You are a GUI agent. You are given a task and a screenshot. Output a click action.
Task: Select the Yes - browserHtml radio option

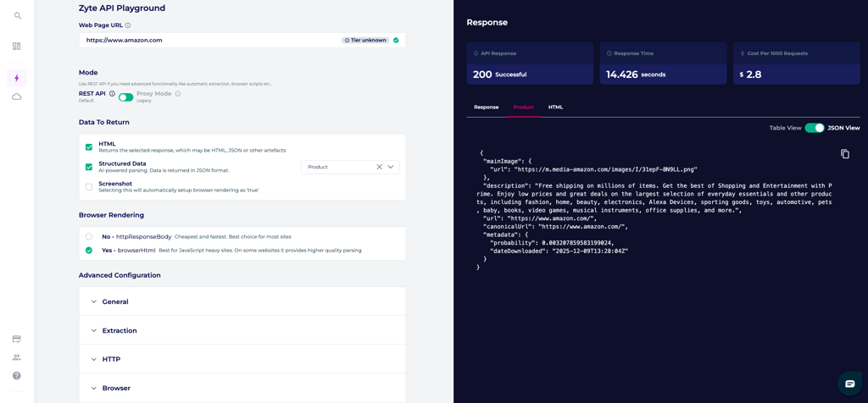[x=88, y=251]
